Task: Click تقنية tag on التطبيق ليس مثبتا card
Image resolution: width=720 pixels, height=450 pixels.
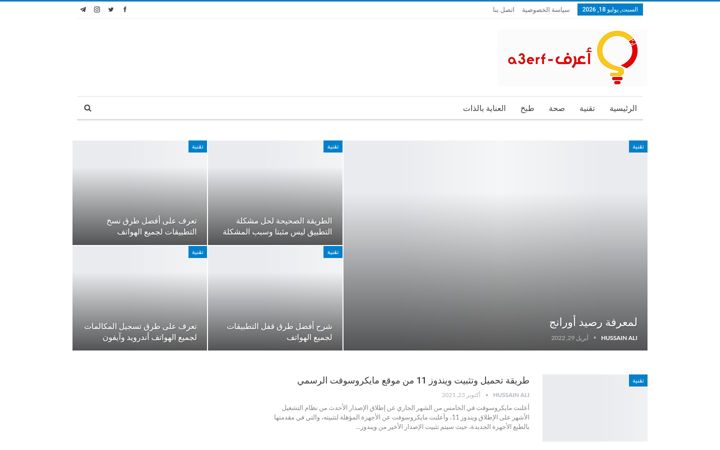Action: coord(332,147)
